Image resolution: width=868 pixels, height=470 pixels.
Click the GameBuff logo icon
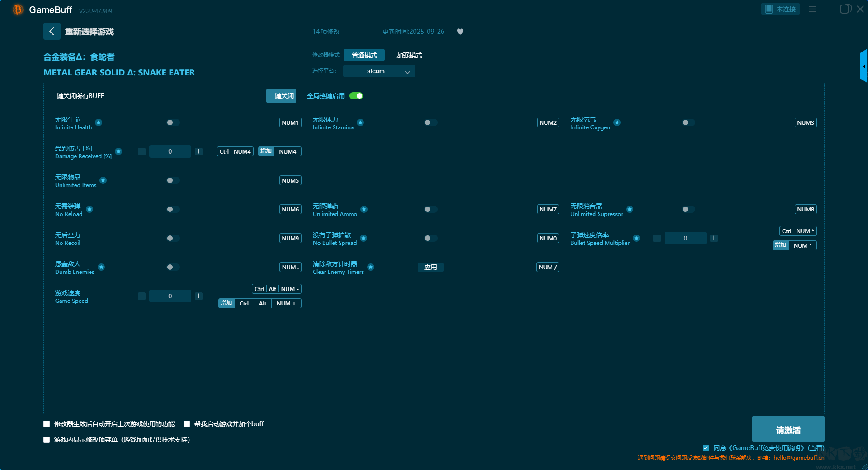tap(18, 9)
